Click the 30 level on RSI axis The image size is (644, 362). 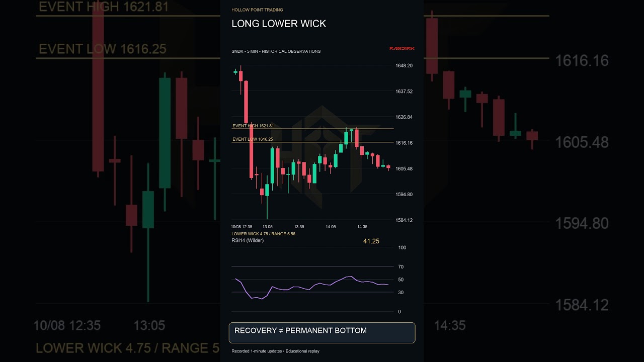point(401,292)
